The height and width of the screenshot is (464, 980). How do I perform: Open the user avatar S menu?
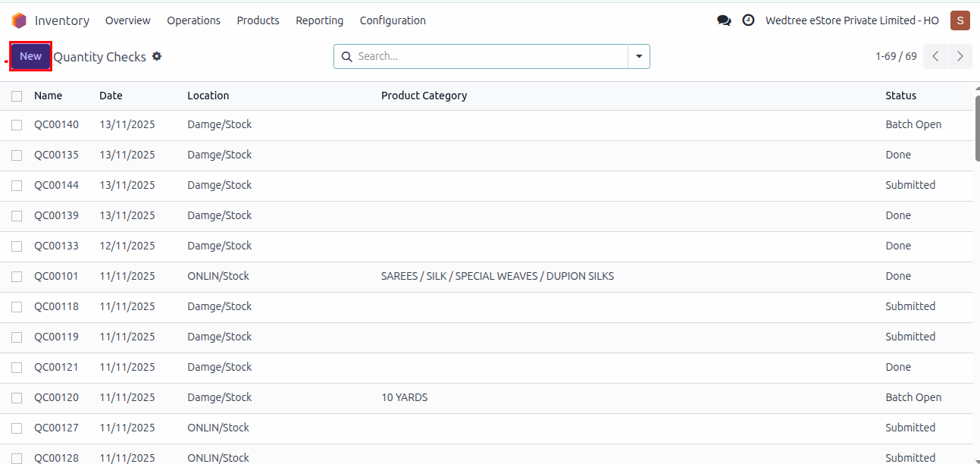click(960, 20)
